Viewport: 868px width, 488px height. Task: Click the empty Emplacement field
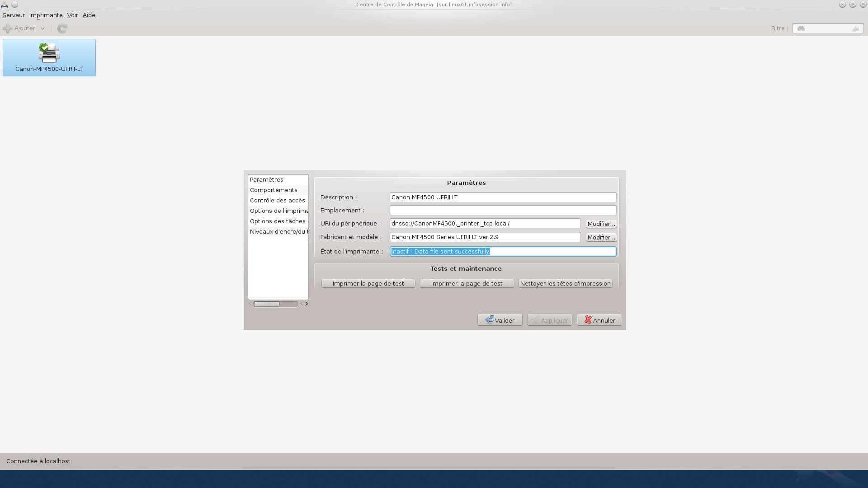[503, 211]
